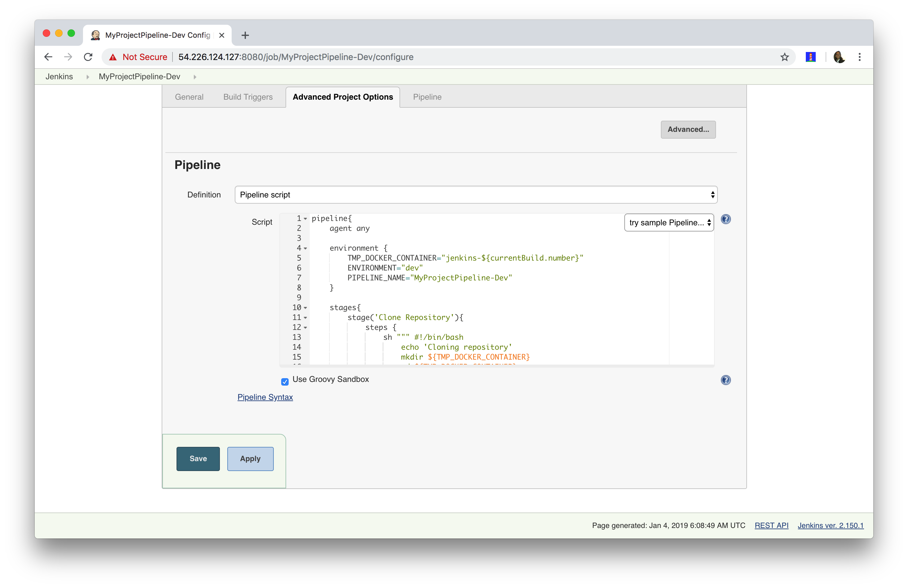This screenshot has height=588, width=908.
Task: Expand breadcrumb arrow after Jenkins
Action: pos(87,77)
